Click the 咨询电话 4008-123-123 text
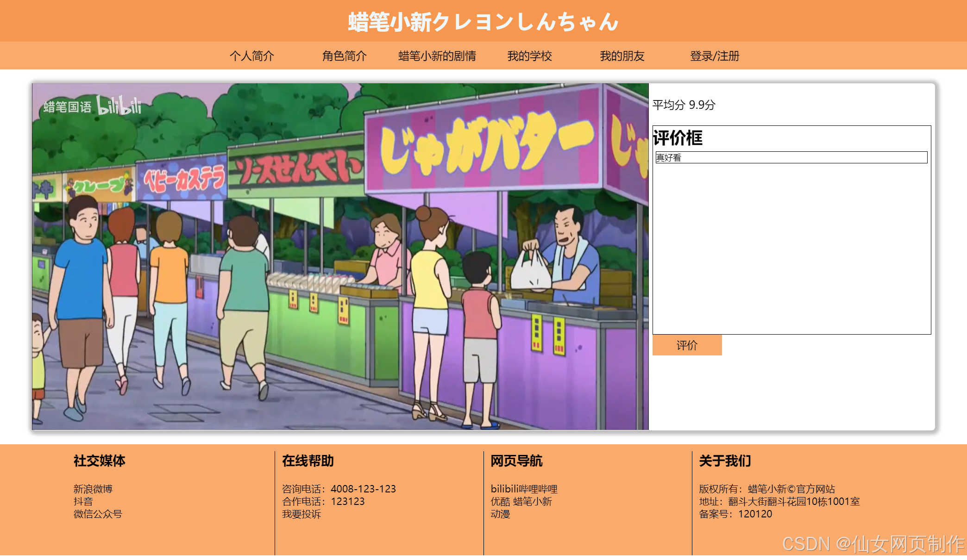The width and height of the screenshot is (967, 560). click(x=339, y=489)
